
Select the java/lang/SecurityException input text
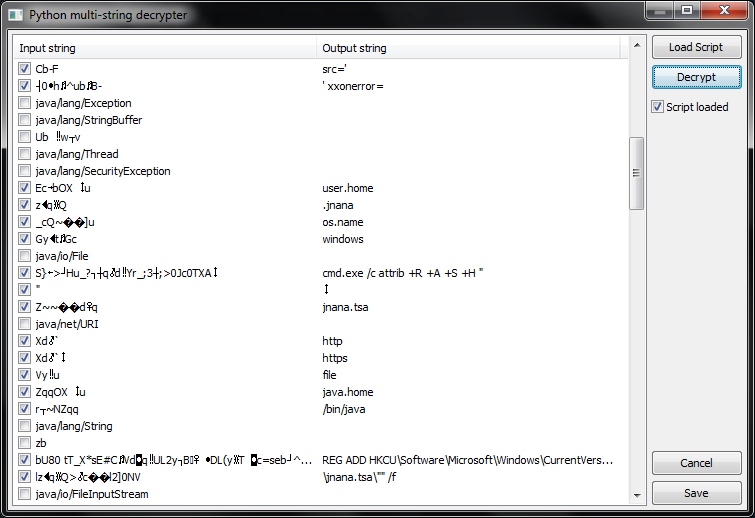(x=103, y=171)
